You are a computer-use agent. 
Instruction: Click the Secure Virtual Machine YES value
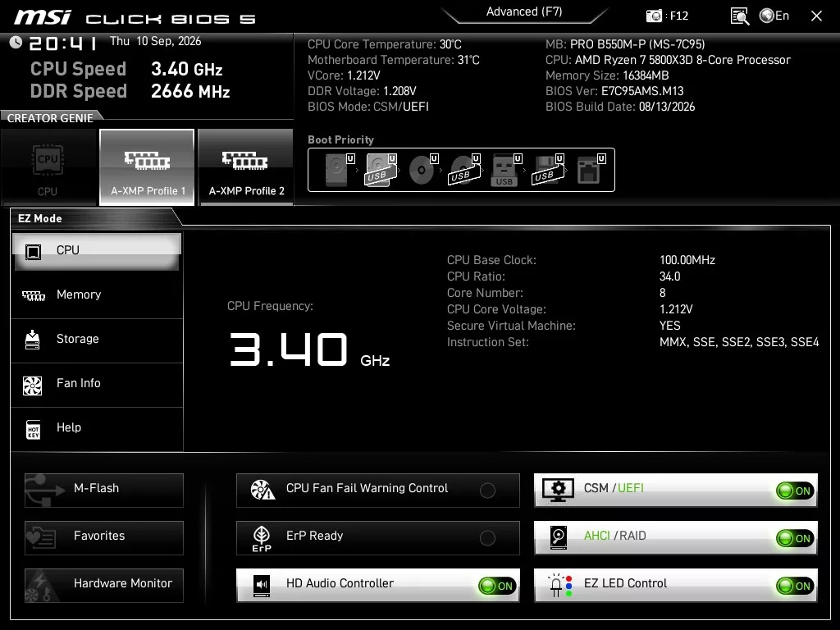(x=669, y=326)
